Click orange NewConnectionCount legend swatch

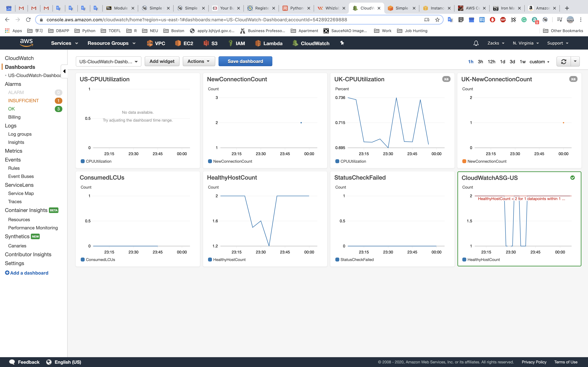click(x=464, y=161)
